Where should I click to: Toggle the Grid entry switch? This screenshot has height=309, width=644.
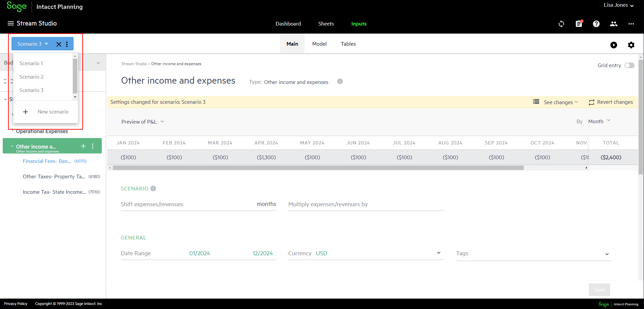[x=630, y=65]
